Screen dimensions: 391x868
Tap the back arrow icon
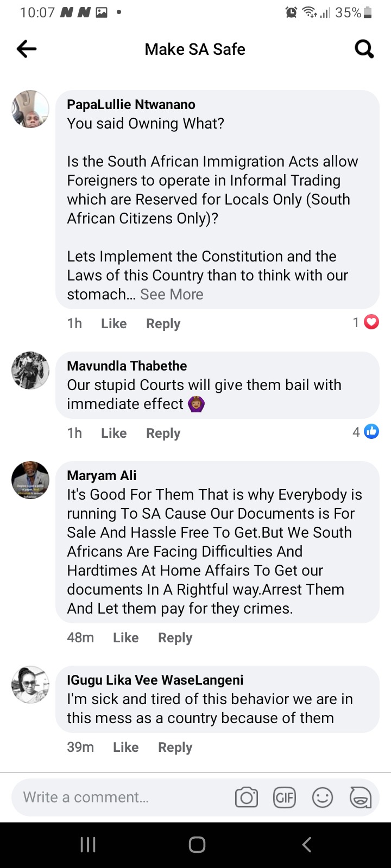coord(27,49)
